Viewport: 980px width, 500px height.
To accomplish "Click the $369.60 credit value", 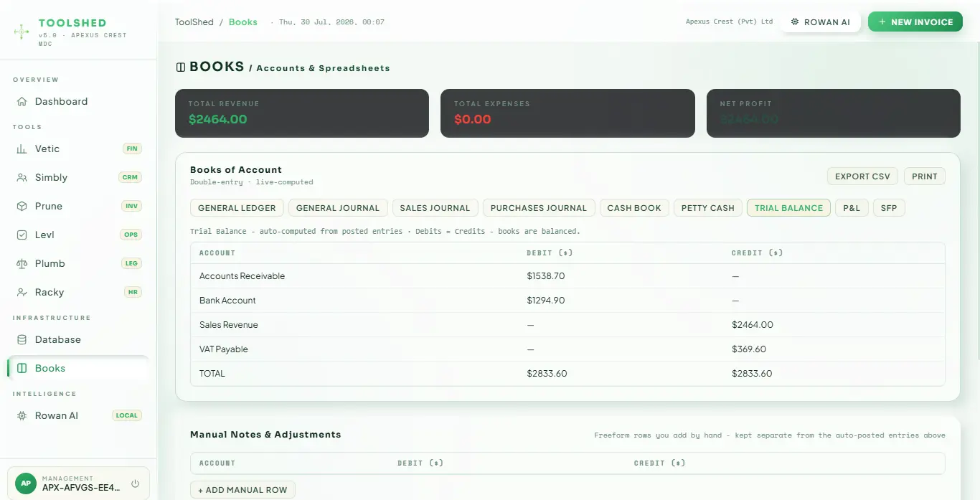I will click(749, 349).
